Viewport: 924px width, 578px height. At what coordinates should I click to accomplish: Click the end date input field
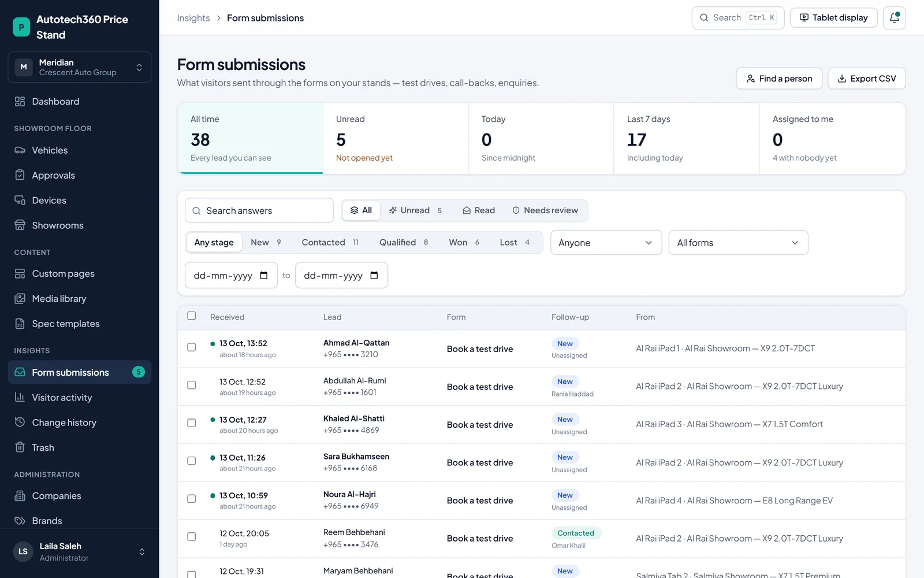(x=341, y=276)
